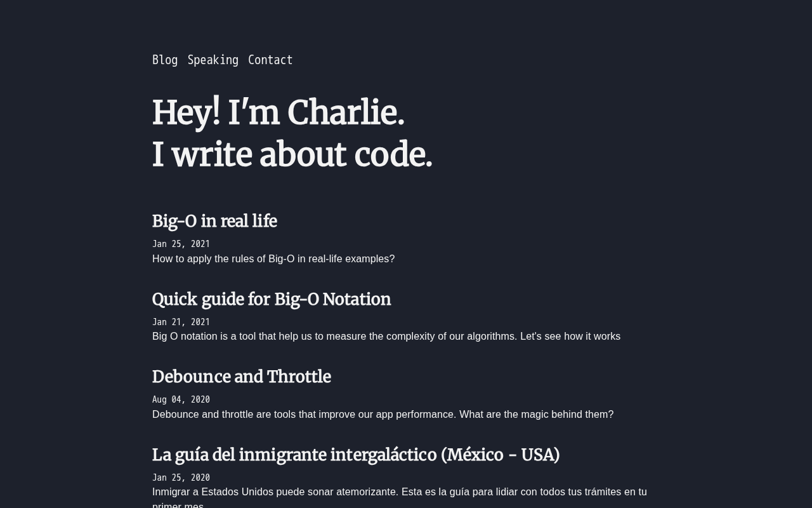Read the "Debounce and Throttle" post
This screenshot has width=812, height=508.
pyautogui.click(x=242, y=377)
